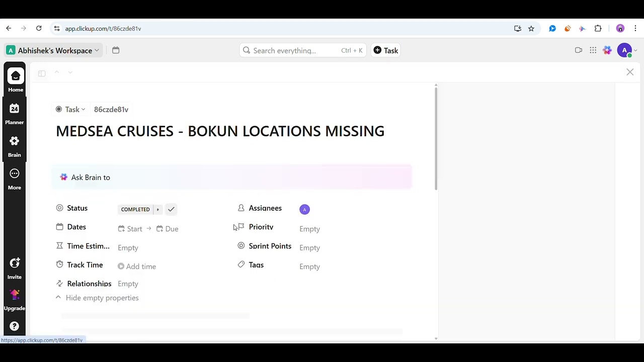Screen dimensions: 644x362
Task: Set the Time Estimate empty value
Action: click(x=128, y=247)
